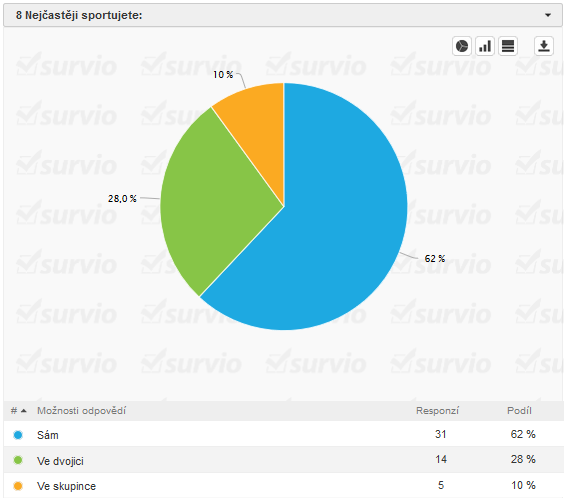Sort by 'Možnosti odpovědí' column header

pos(81,411)
